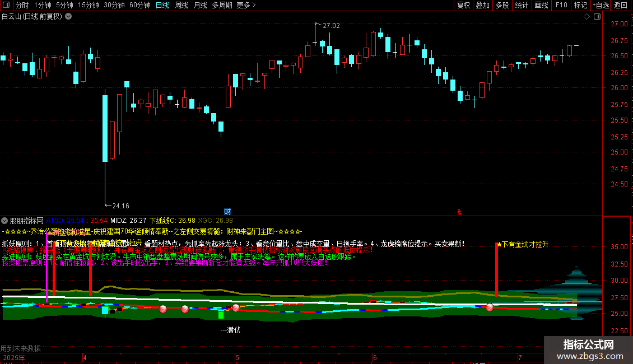Click the 27.00 price axis label
Viewport: 633px width, 364px height.
[619, 24]
